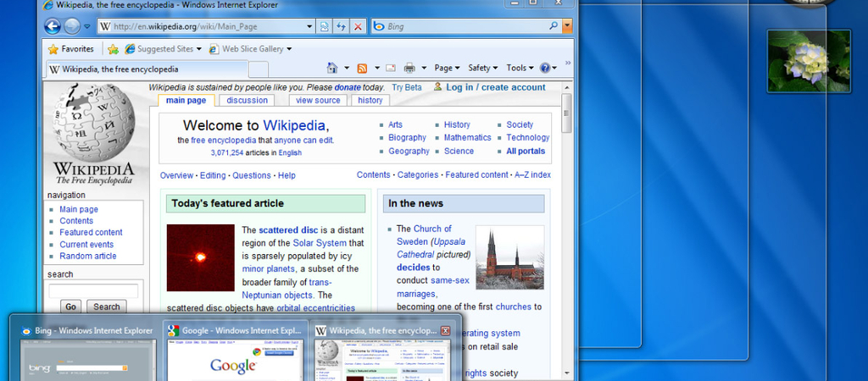868x381 pixels.
Task: Toggle Compatibility View icon
Action: 325,26
